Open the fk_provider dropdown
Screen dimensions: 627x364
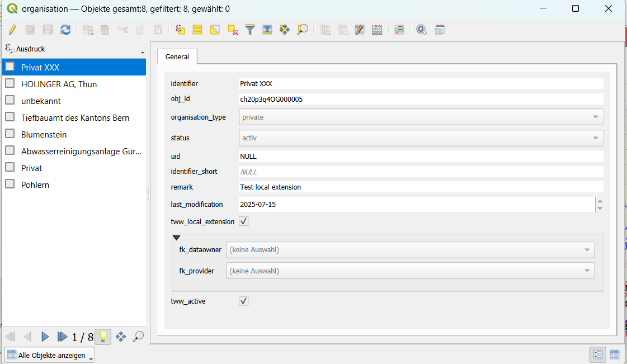pos(411,271)
